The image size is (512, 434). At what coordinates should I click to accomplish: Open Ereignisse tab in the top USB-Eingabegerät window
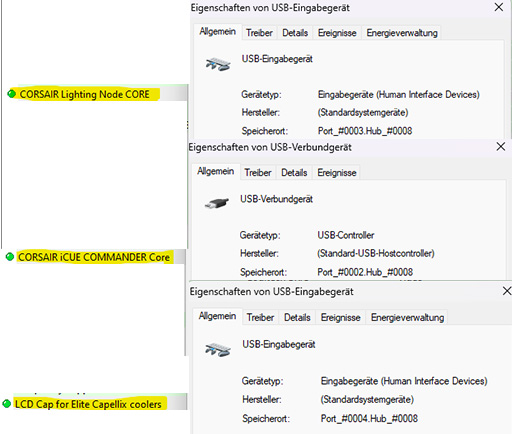click(x=337, y=33)
